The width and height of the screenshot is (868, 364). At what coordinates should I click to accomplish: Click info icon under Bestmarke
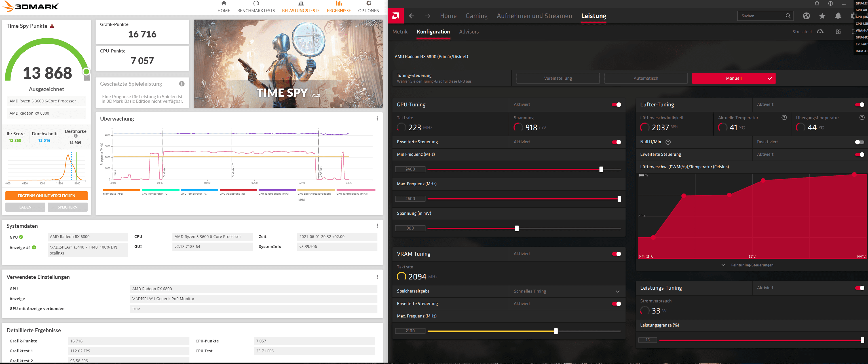pos(75,136)
